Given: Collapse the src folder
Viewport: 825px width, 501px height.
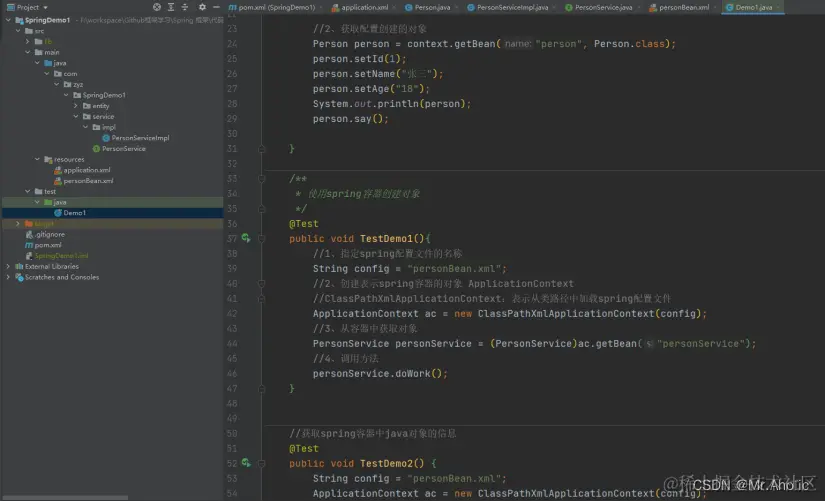Looking at the screenshot, I should pos(18,31).
